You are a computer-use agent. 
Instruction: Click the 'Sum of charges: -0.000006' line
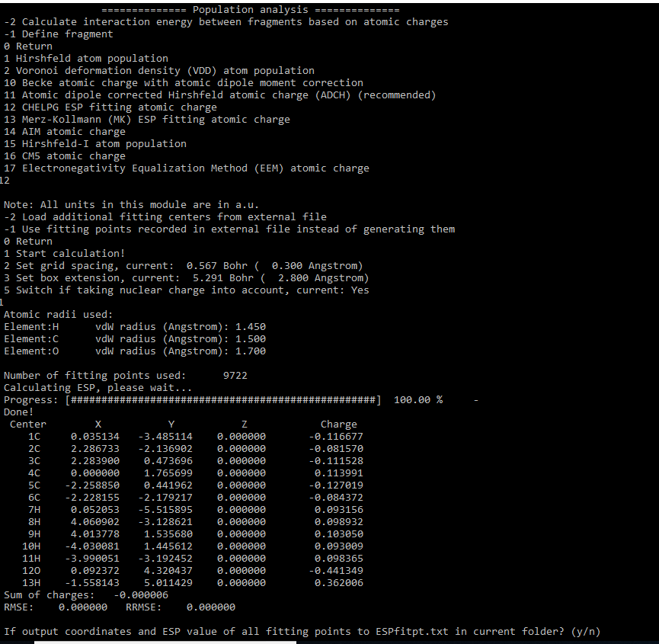tap(86, 594)
